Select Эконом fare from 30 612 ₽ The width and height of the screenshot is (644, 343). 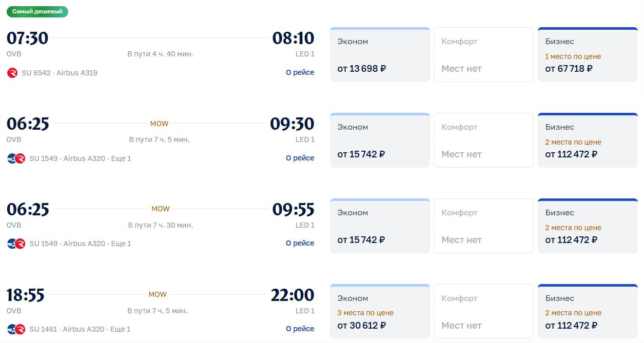[x=380, y=312]
